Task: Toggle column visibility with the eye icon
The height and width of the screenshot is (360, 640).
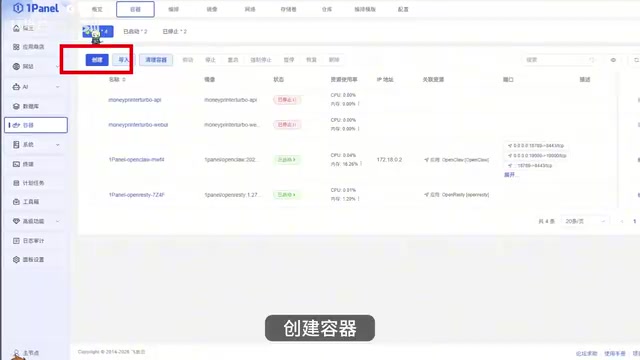Action: click(613, 60)
